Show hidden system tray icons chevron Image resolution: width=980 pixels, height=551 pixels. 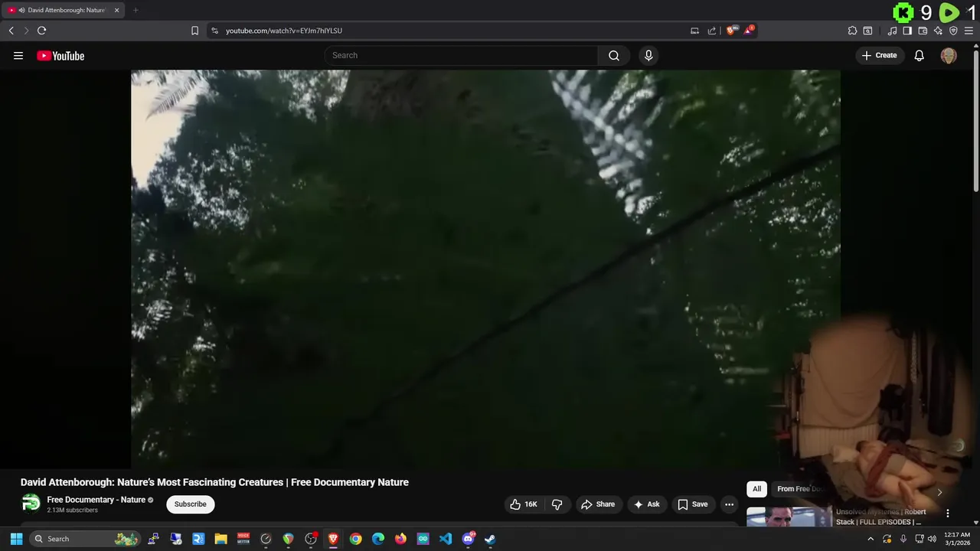pyautogui.click(x=870, y=539)
